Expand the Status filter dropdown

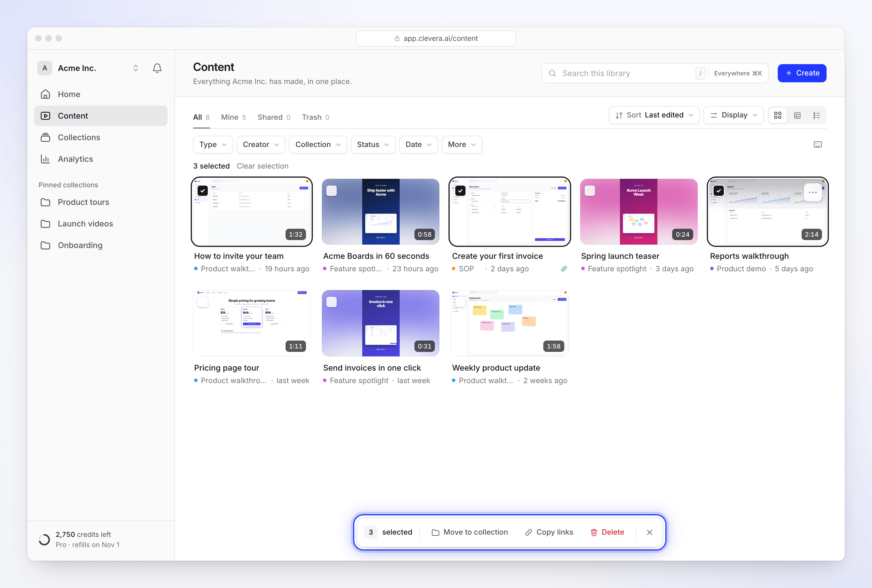(x=373, y=145)
